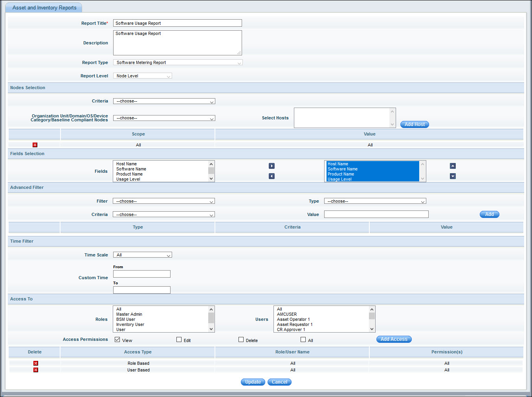Enable the Delete access permission
The height and width of the screenshot is (397, 532).
point(241,339)
